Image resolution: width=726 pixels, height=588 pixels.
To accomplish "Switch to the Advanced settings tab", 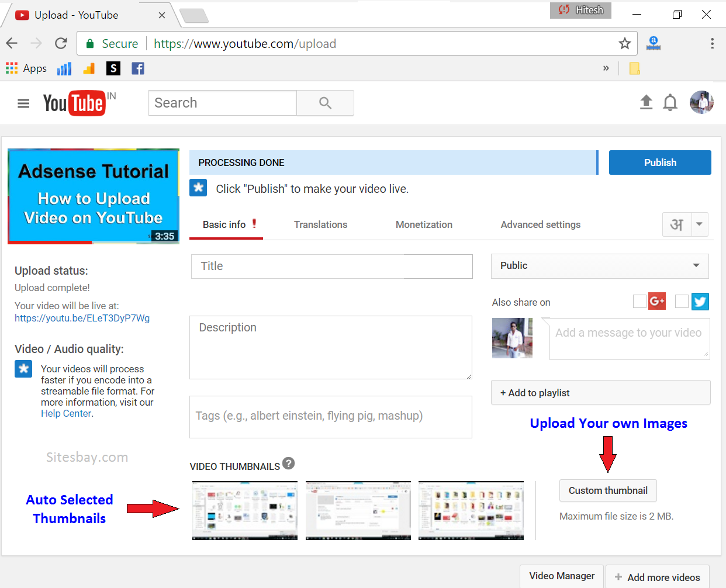I will click(x=541, y=225).
